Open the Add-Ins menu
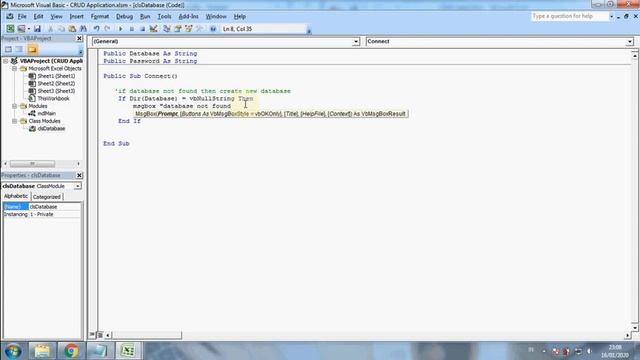Screen dimensions: 640x360 [188, 16]
